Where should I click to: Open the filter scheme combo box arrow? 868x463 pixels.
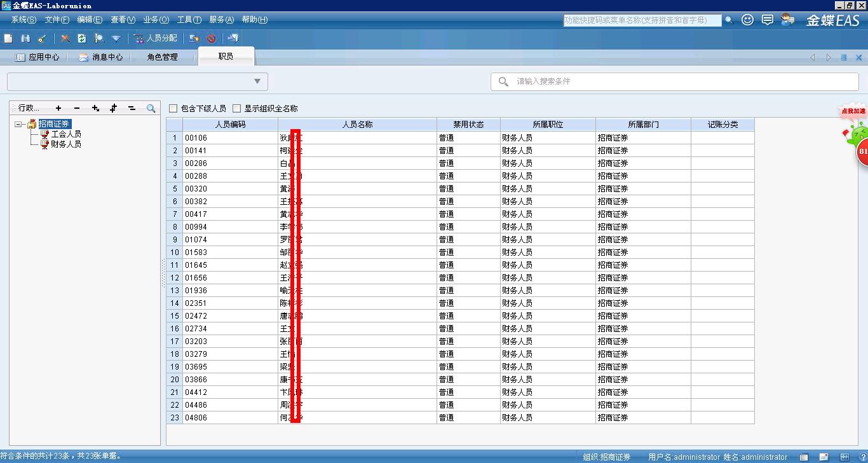(x=257, y=81)
